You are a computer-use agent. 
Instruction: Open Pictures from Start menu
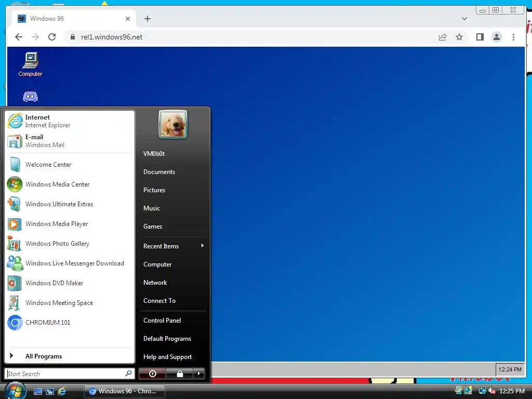point(173,190)
